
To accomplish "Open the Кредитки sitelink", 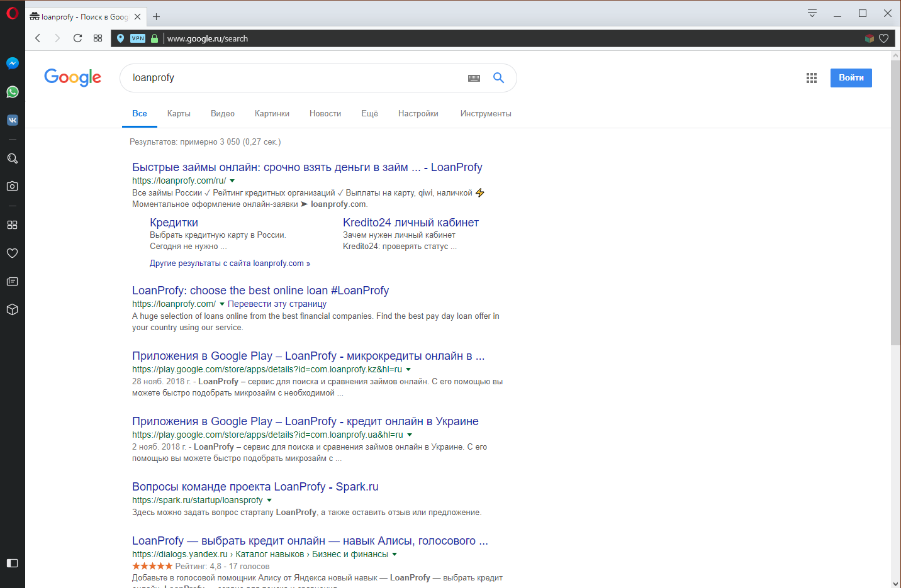I will 174,223.
